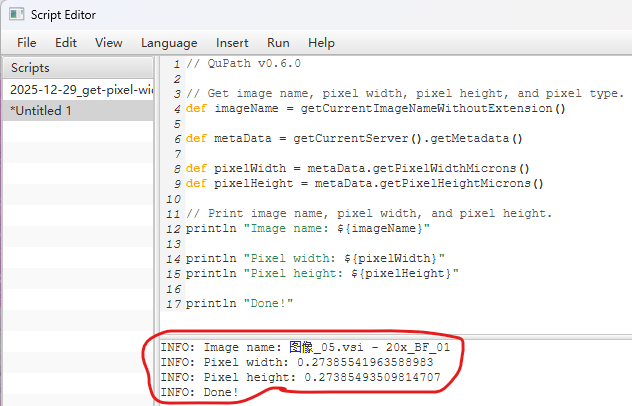Place cursor on the QuPath v0.6.0 comment line

pos(243,63)
